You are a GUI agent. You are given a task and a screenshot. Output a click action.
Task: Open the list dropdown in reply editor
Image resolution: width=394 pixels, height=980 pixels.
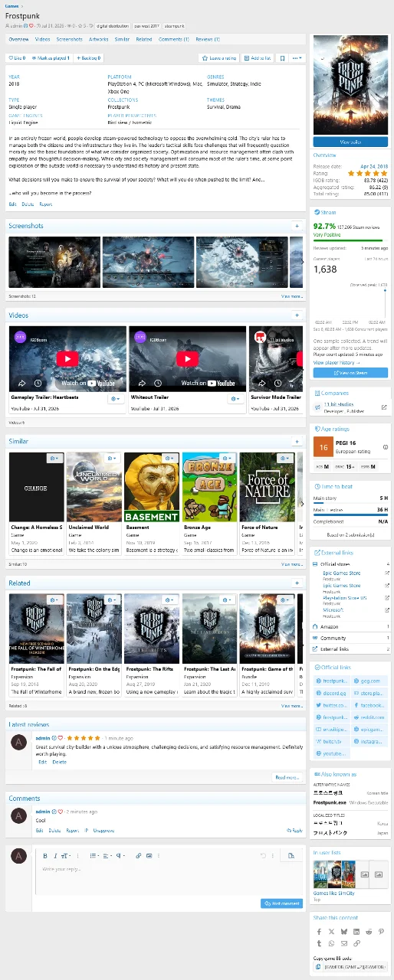(94, 855)
